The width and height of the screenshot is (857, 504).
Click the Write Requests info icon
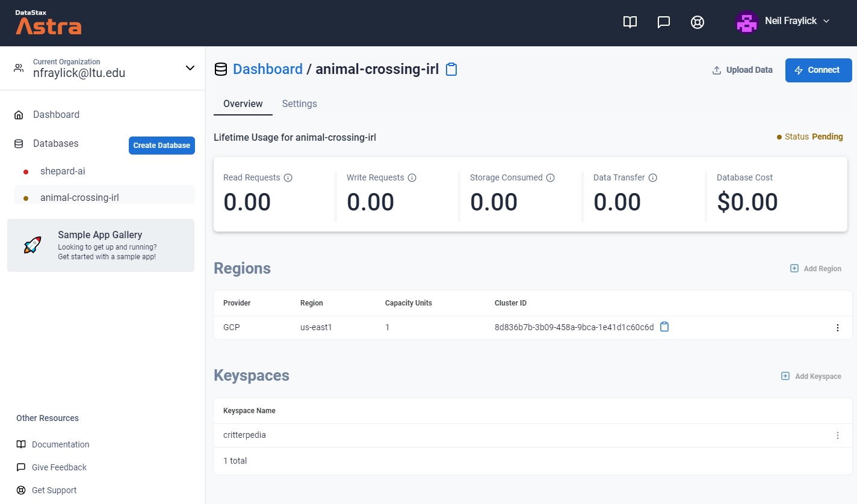[x=412, y=177]
